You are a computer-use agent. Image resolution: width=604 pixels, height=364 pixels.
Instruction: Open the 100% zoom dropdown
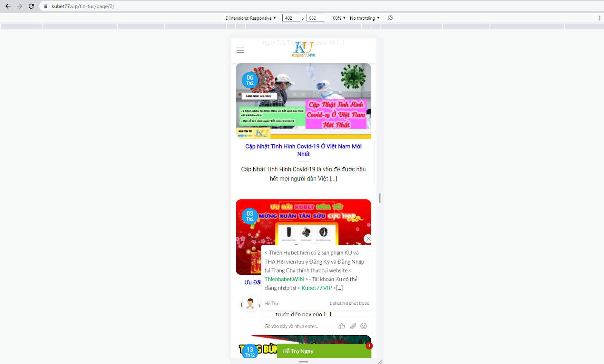pos(338,18)
